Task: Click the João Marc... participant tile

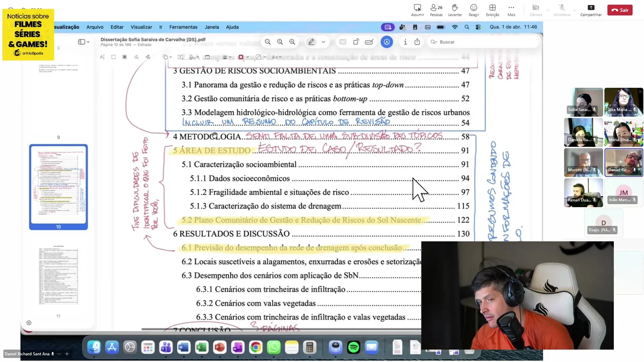Action: coord(623,193)
